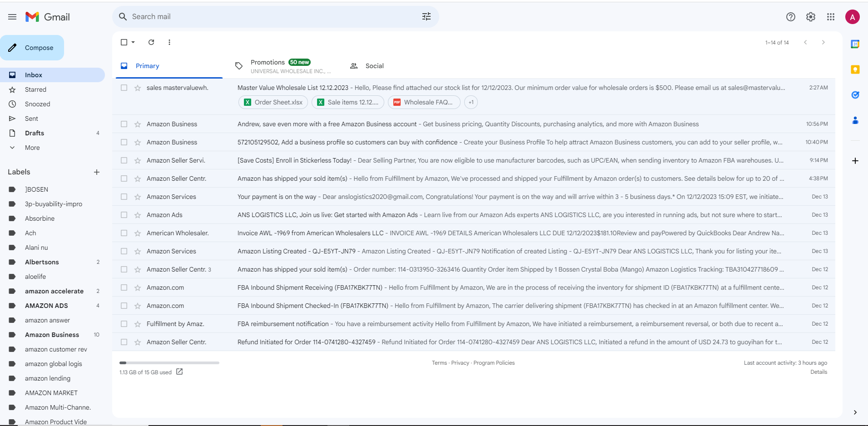Star the Amazon Ads email
868x426 pixels.
tap(138, 215)
